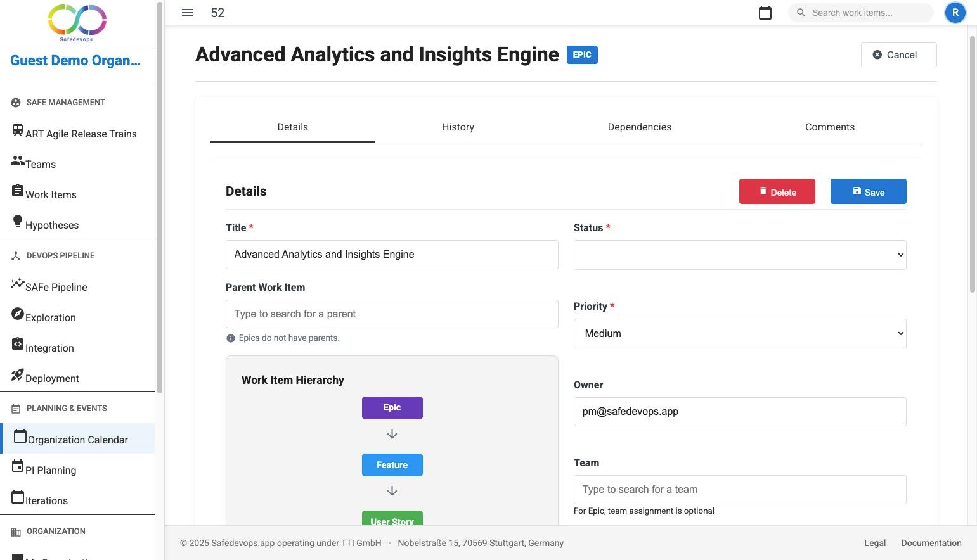Click the X icon on Cancel button
The image size is (977, 560).
(x=877, y=55)
